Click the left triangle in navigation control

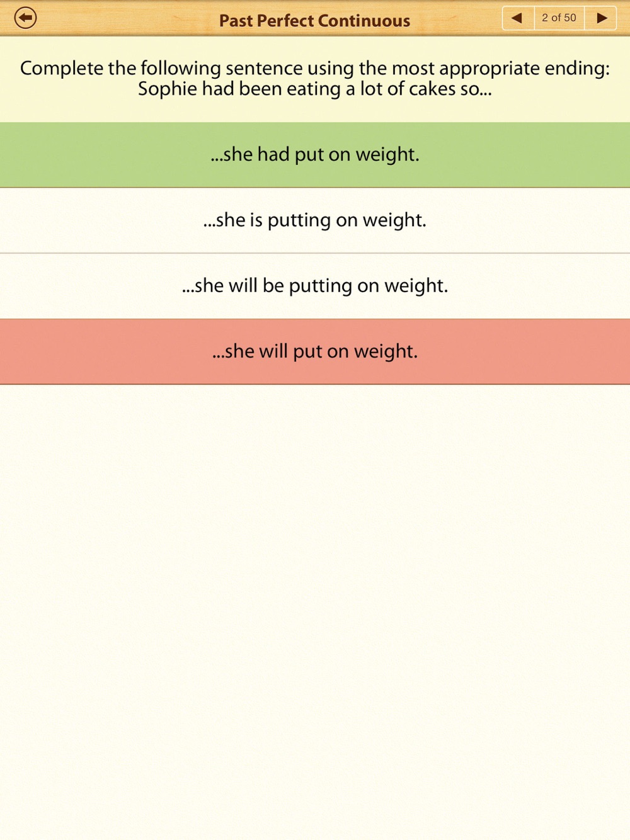pyautogui.click(x=517, y=18)
